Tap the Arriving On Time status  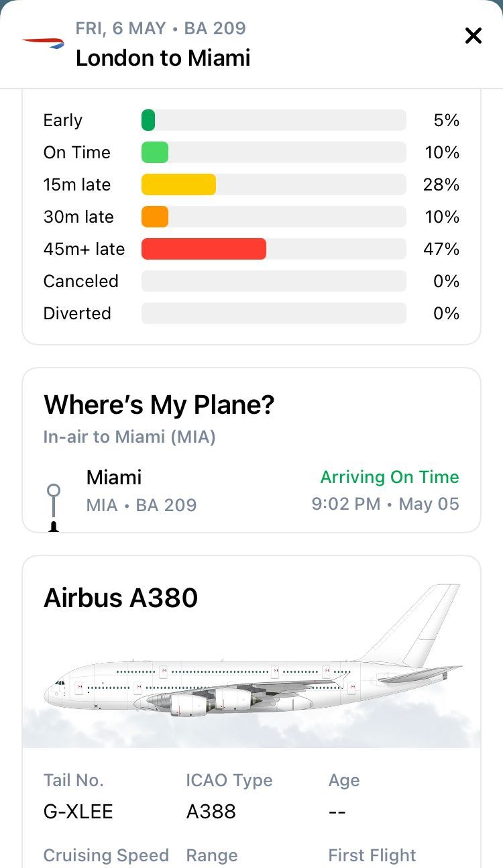390,477
